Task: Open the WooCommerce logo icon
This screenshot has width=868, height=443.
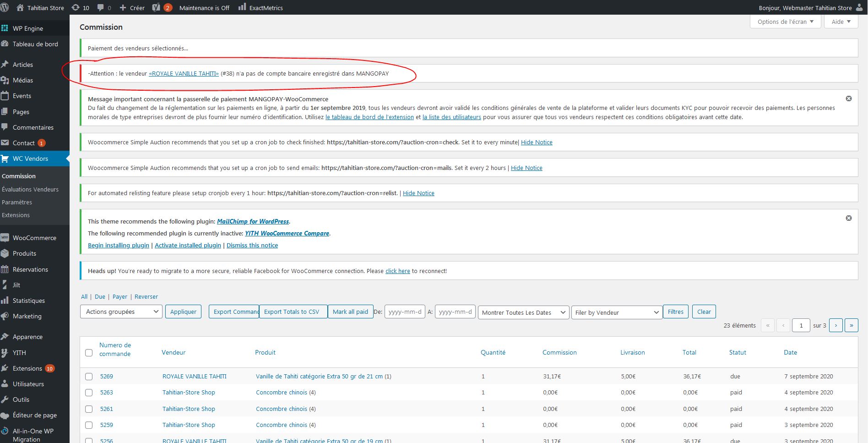Action: point(5,238)
